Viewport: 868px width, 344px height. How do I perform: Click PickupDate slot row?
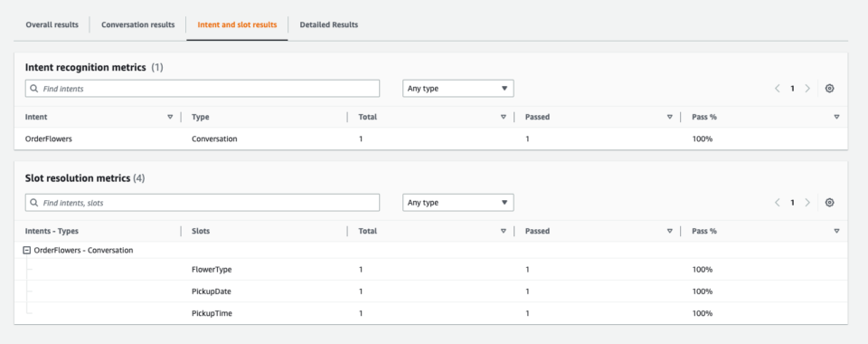pyautogui.click(x=430, y=291)
